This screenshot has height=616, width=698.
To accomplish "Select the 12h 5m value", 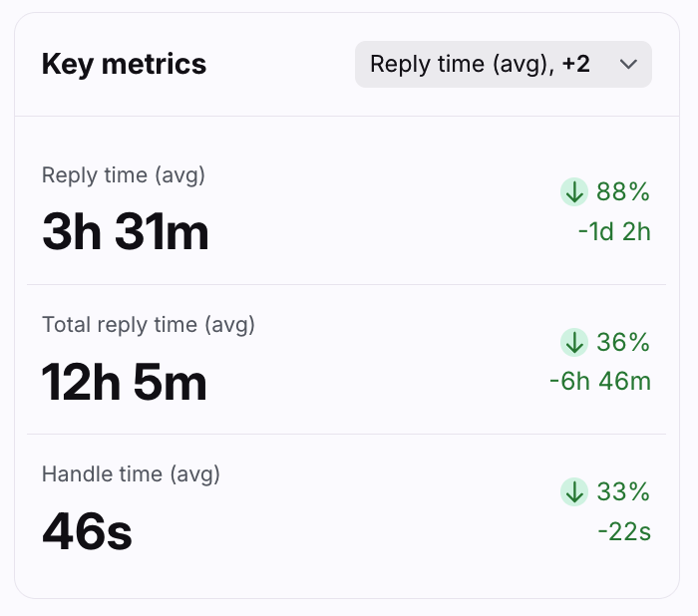I will coord(125,383).
